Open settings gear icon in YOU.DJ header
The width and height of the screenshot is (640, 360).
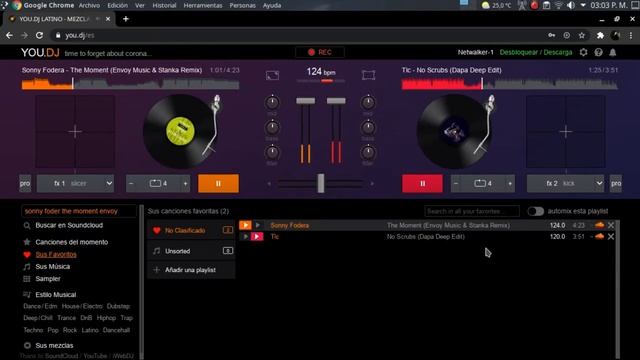click(x=584, y=52)
